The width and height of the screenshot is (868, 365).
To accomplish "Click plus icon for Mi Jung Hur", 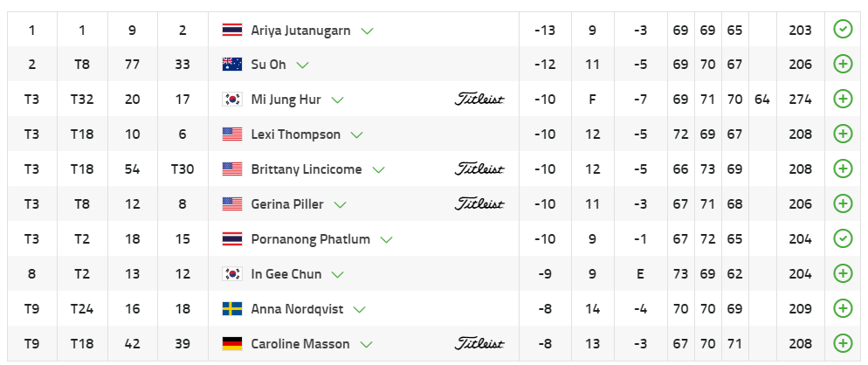I will pyautogui.click(x=843, y=100).
